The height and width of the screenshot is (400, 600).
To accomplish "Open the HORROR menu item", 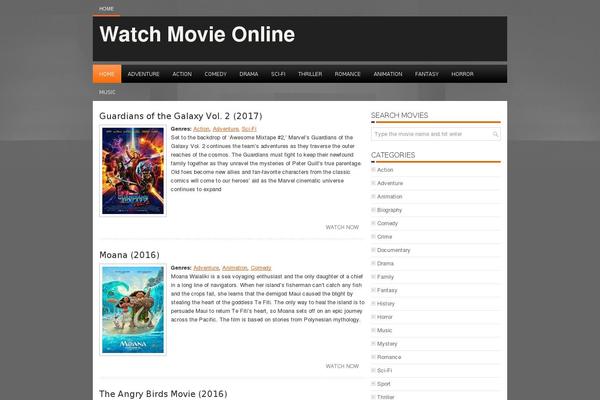I will pyautogui.click(x=462, y=74).
